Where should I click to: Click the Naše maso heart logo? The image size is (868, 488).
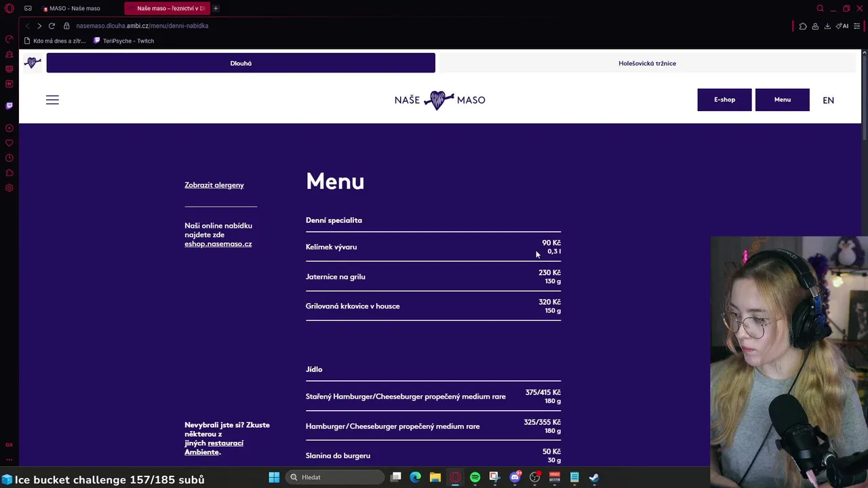click(439, 100)
